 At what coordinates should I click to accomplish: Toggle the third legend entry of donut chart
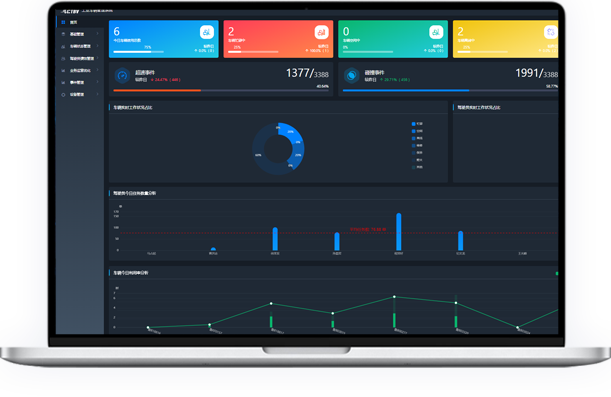417,138
